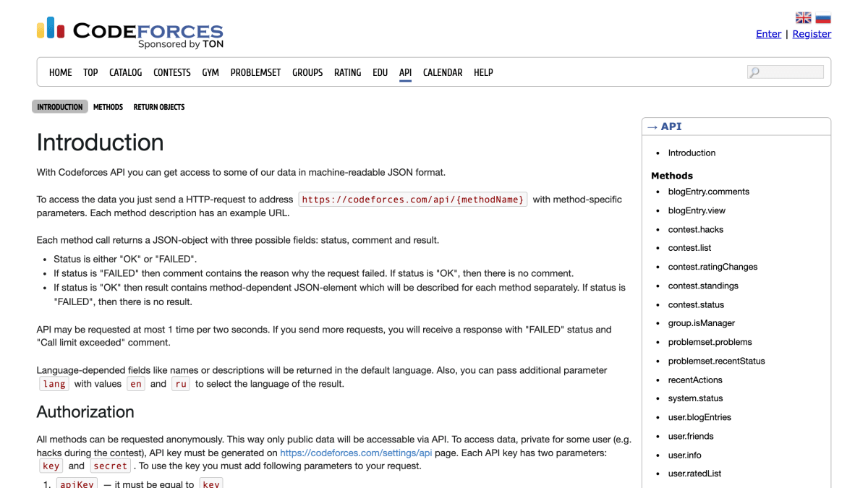Viewport: 868px width, 488px height.
Task: Open the EDU menu item
Action: [x=380, y=72]
